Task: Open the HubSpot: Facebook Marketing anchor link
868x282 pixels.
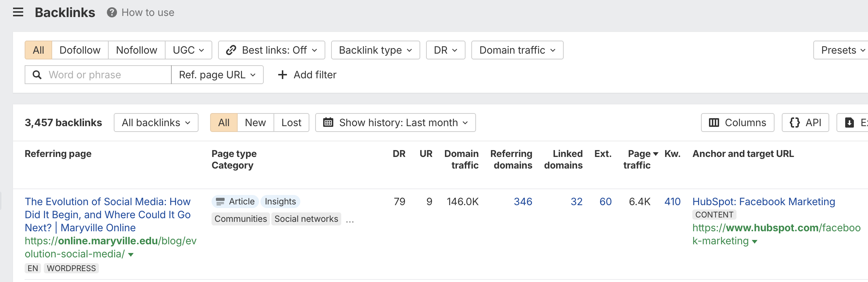Action: click(763, 202)
